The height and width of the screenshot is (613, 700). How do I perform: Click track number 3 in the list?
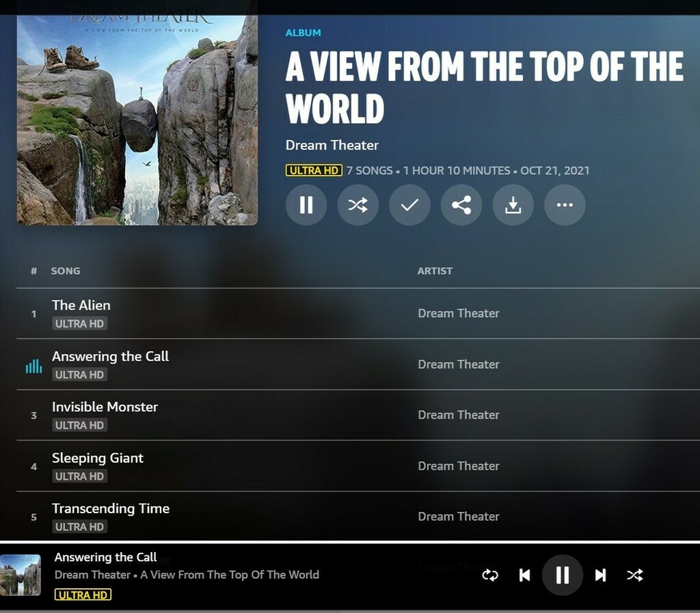pos(34,416)
